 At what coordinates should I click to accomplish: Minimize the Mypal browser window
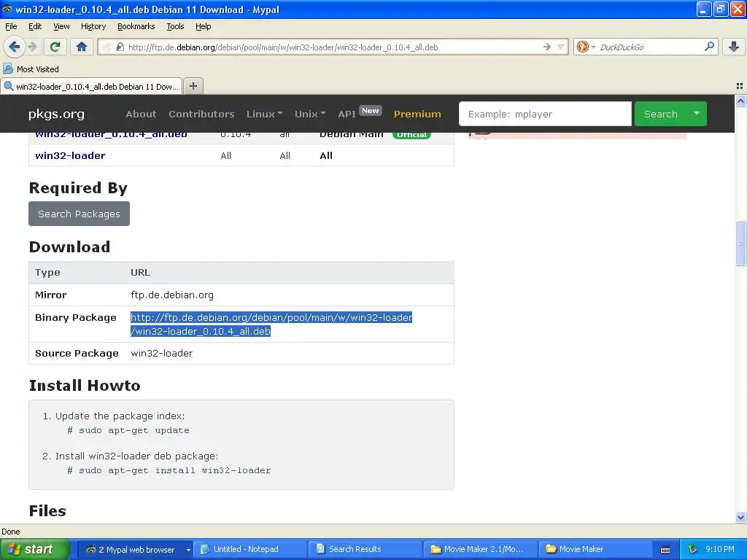coord(704,9)
